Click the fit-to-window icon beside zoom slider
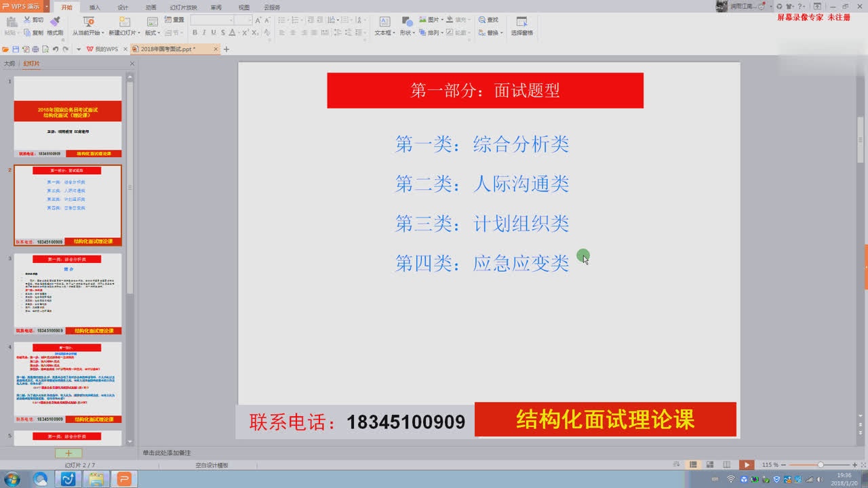The width and height of the screenshot is (868, 488). 863,464
